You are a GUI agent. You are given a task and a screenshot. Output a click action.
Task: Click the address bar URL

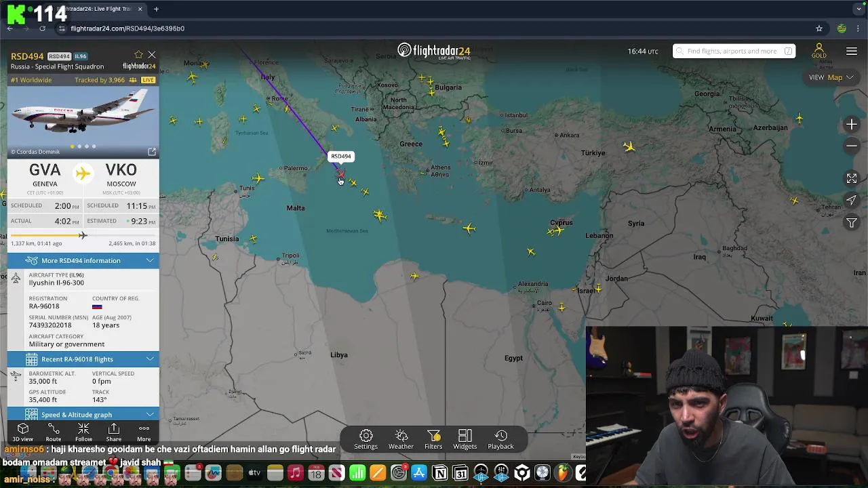(127, 28)
